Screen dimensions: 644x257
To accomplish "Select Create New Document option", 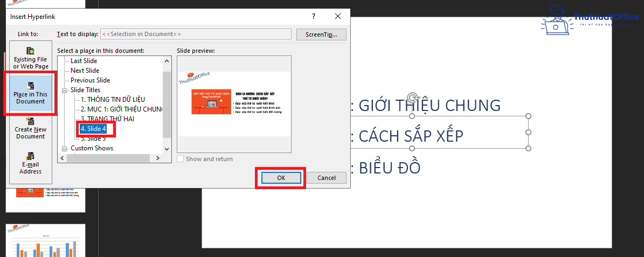I will (x=31, y=128).
